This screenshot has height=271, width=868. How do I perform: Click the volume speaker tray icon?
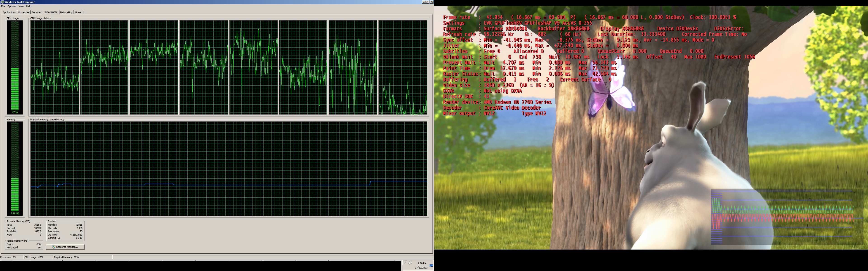pyautogui.click(x=410, y=263)
